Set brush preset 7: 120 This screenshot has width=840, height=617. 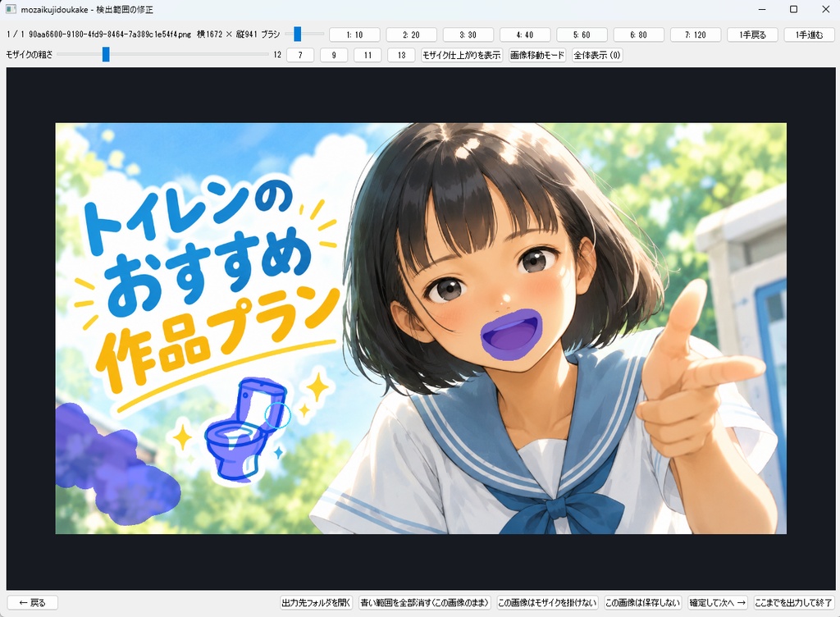696,34
